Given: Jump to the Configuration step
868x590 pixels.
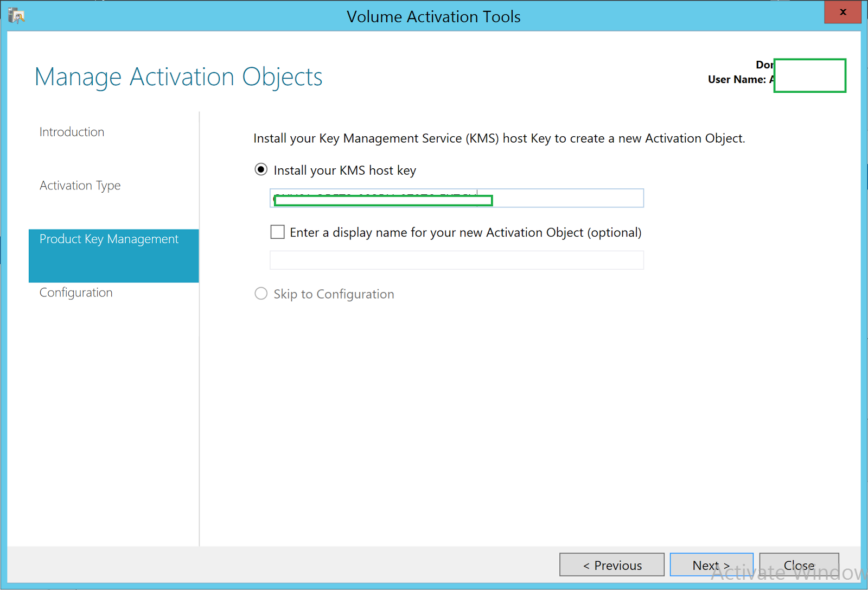Looking at the screenshot, I should pos(75,292).
